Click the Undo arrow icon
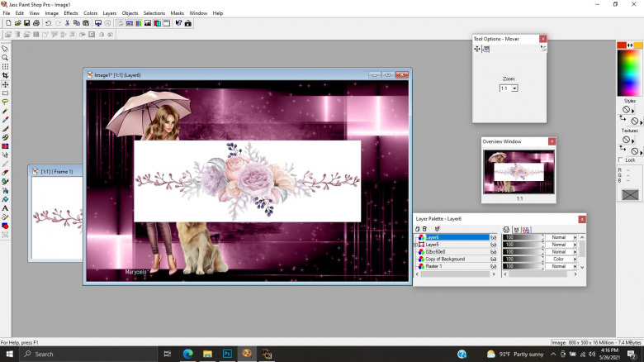The width and height of the screenshot is (644, 362). point(48,23)
